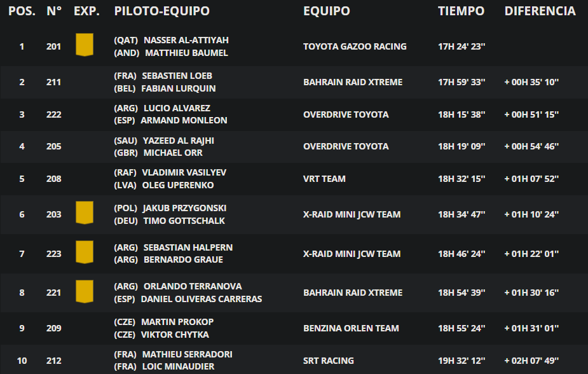Image resolution: width=588 pixels, height=374 pixels.
Task: Click the yellow badge beside Sebastian Halpern
Action: 85,252
